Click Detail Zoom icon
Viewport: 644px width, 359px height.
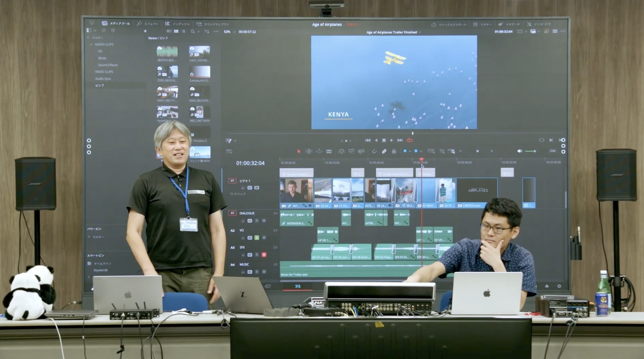(x=442, y=152)
